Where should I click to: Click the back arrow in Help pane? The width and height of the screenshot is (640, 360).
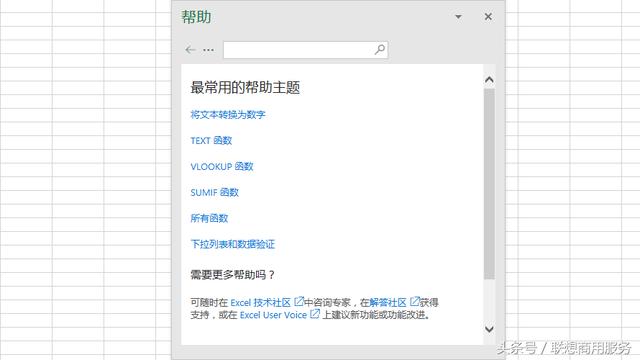[190, 50]
